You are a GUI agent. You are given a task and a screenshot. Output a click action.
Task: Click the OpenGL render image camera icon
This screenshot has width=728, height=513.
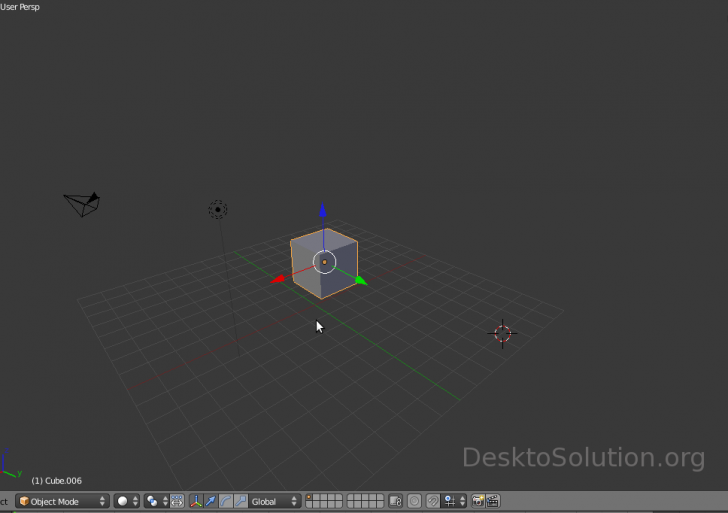478,501
